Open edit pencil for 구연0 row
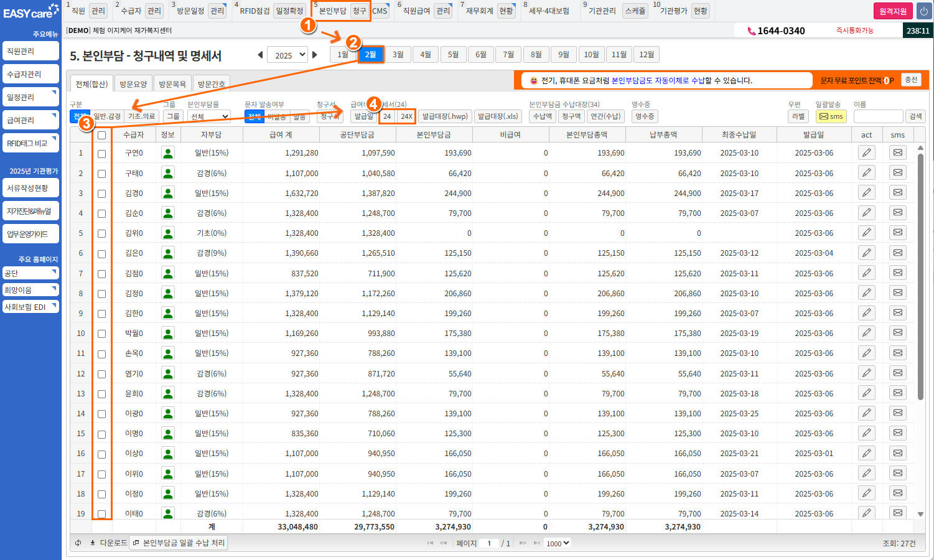This screenshot has width=934, height=560. tap(866, 152)
